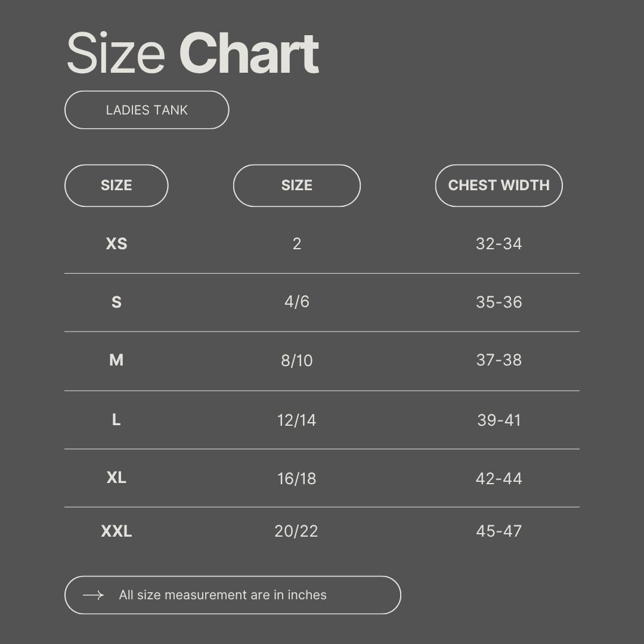Viewport: 644px width, 644px height.
Task: Click the numeric size 4/6 cell
Action: pos(296,302)
